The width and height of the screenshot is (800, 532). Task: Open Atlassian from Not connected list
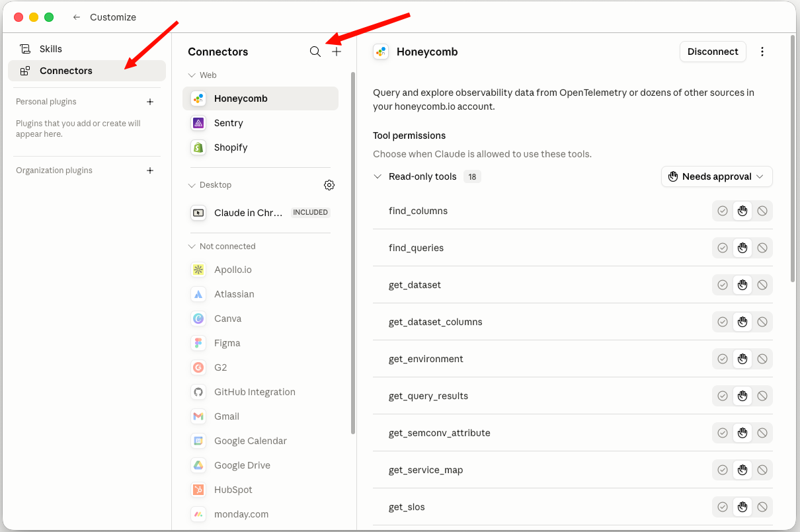[260, 294]
